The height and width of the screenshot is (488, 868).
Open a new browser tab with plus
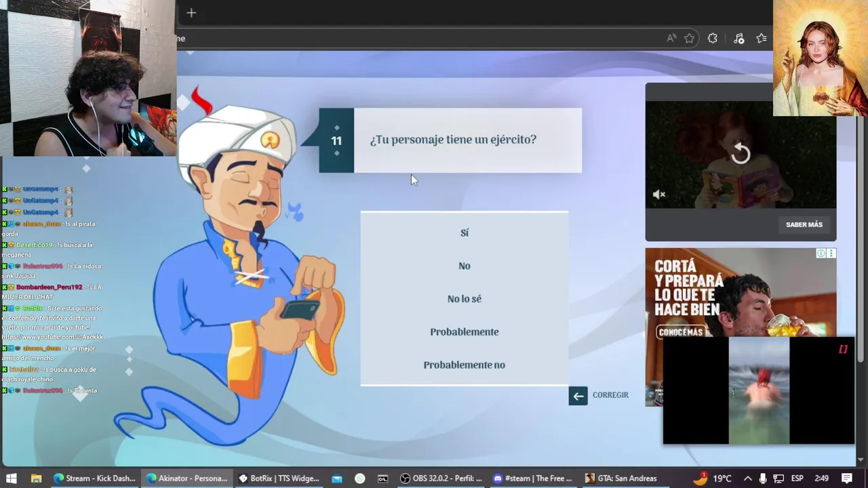coord(191,13)
